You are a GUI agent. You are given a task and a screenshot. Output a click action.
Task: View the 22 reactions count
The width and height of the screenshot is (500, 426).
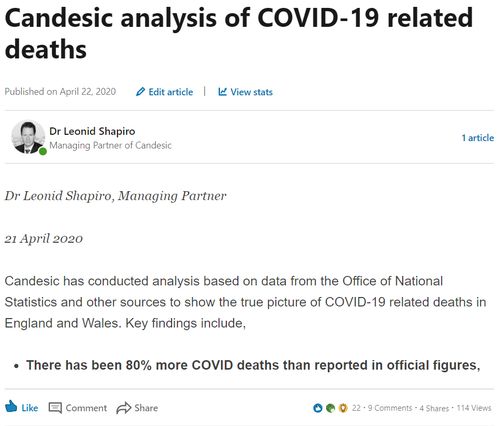(x=356, y=408)
